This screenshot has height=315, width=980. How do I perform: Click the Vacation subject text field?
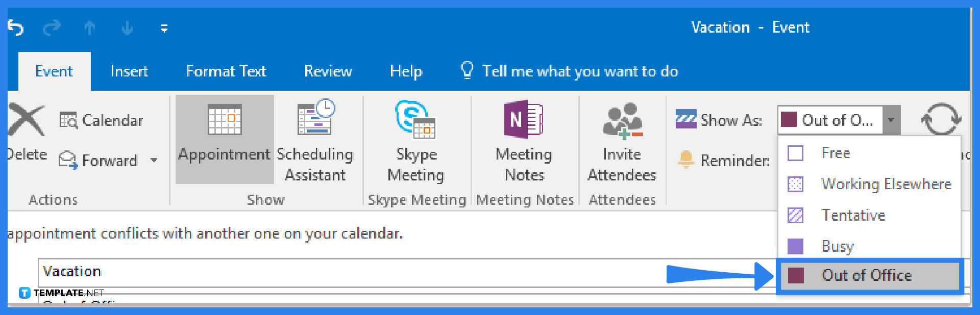tap(357, 272)
